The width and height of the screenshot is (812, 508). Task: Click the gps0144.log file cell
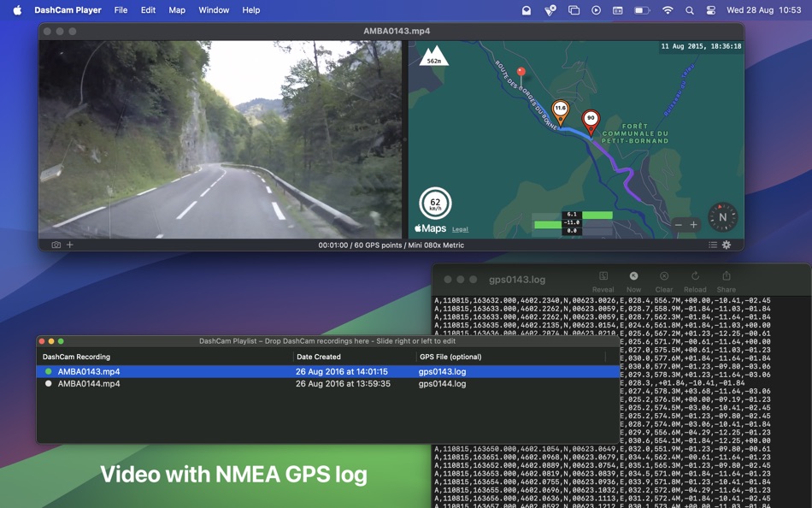(x=442, y=384)
